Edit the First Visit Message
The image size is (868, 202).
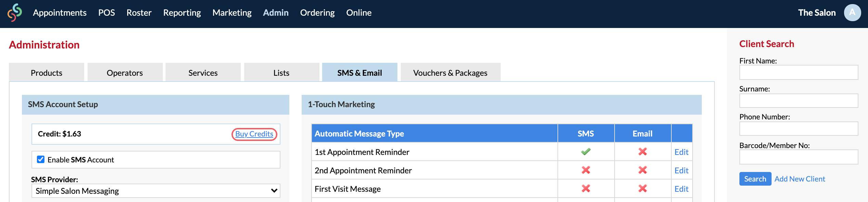681,189
